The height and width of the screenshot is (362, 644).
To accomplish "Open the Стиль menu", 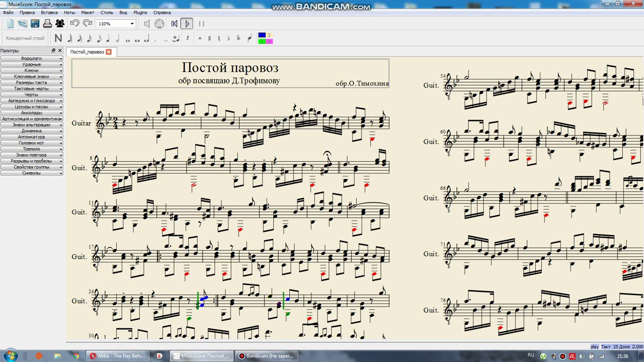I will tap(107, 13).
